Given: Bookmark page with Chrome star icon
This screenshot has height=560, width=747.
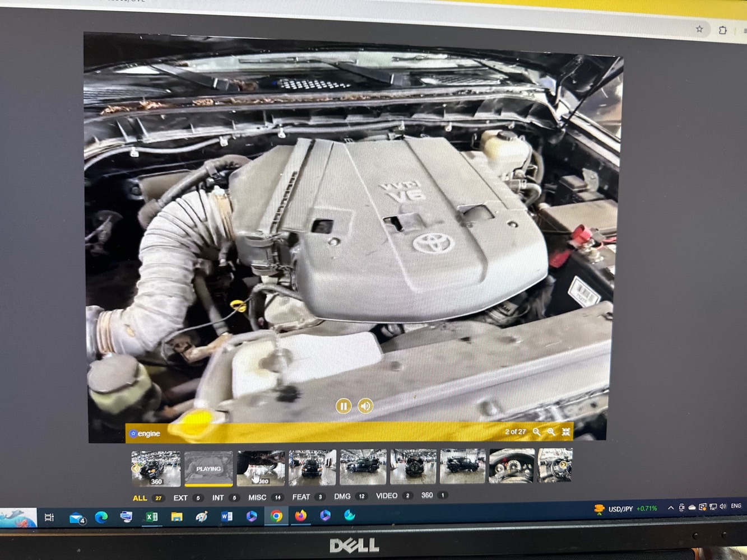Looking at the screenshot, I should pos(699,29).
